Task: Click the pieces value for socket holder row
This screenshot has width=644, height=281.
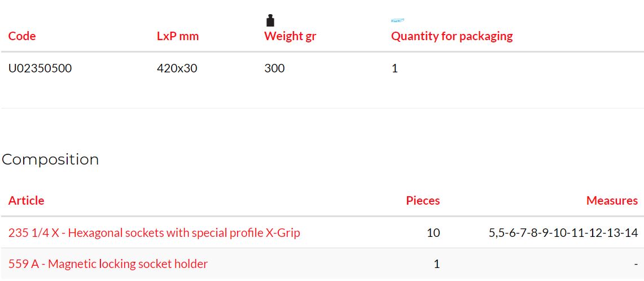Action: (437, 263)
